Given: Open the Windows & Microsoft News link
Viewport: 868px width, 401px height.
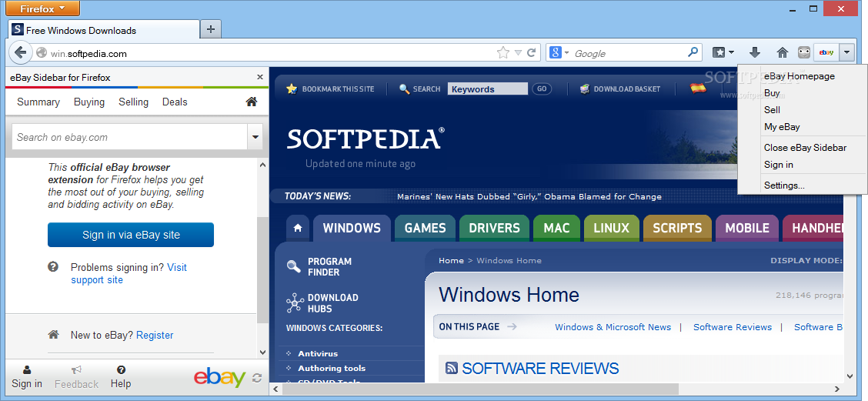Looking at the screenshot, I should 613,327.
